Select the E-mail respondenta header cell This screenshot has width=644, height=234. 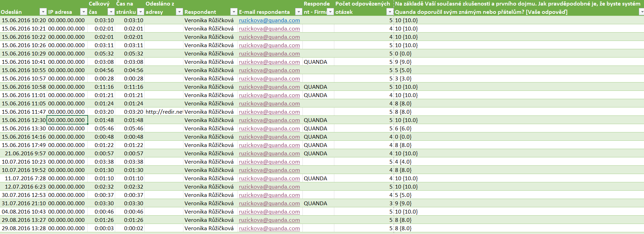tap(270, 8)
